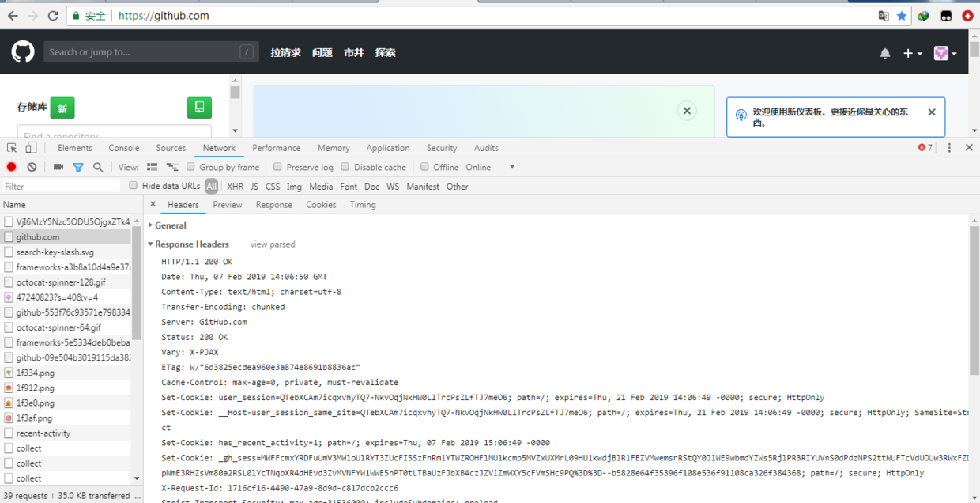Open the Security tab
The image size is (980, 503).
coord(442,148)
